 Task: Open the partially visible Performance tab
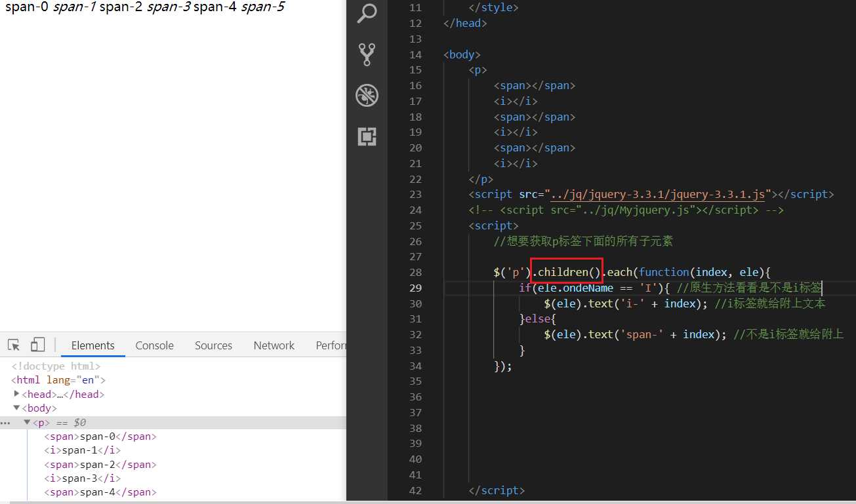tap(331, 345)
